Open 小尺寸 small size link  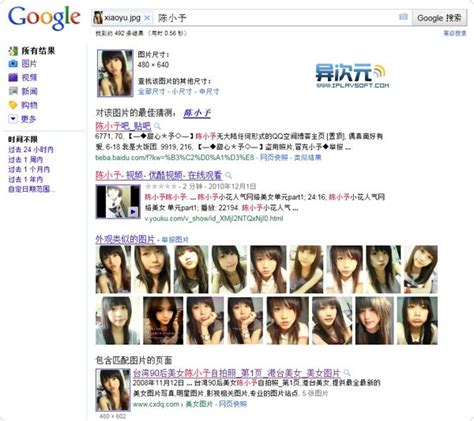182,91
